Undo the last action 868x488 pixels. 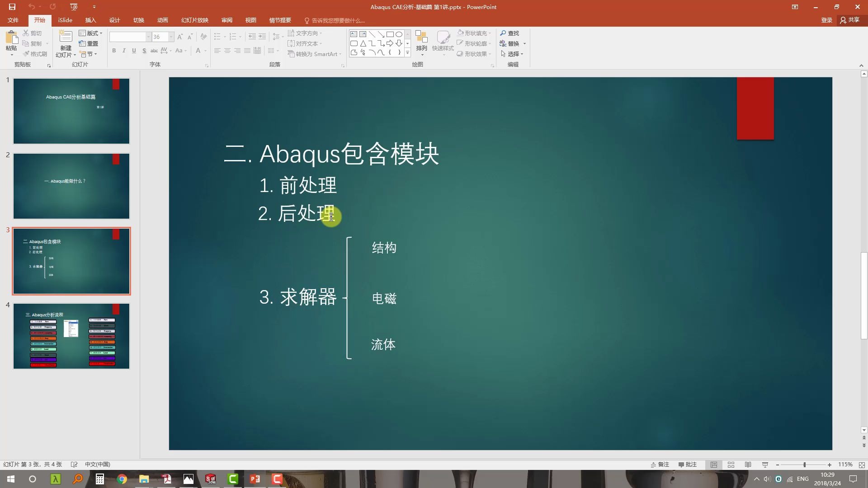(x=31, y=7)
